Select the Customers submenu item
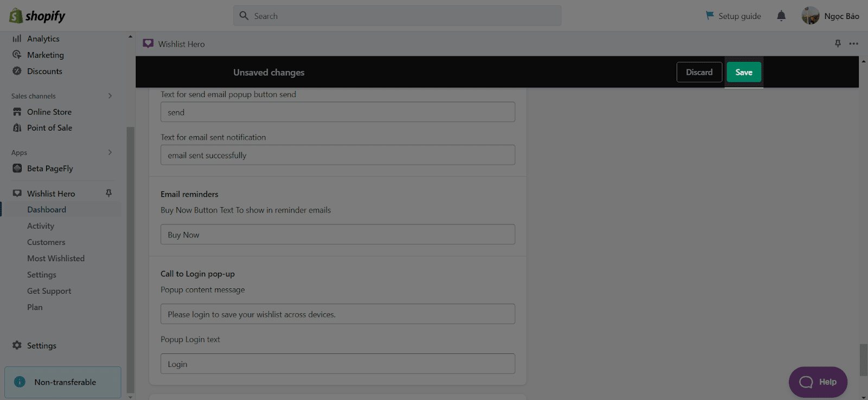The height and width of the screenshot is (400, 868). pos(46,242)
